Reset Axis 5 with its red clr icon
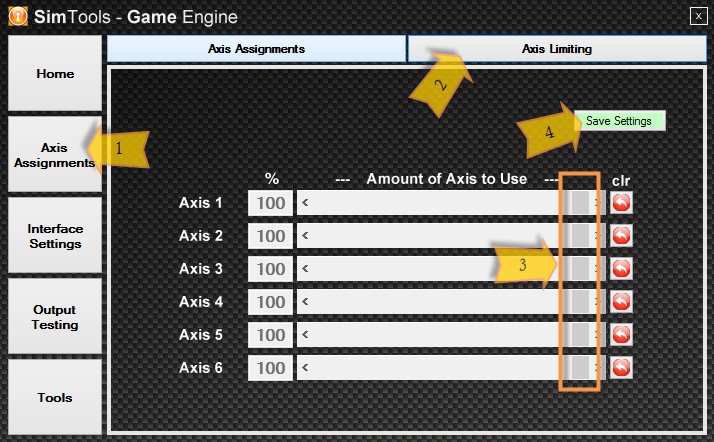 (x=621, y=335)
